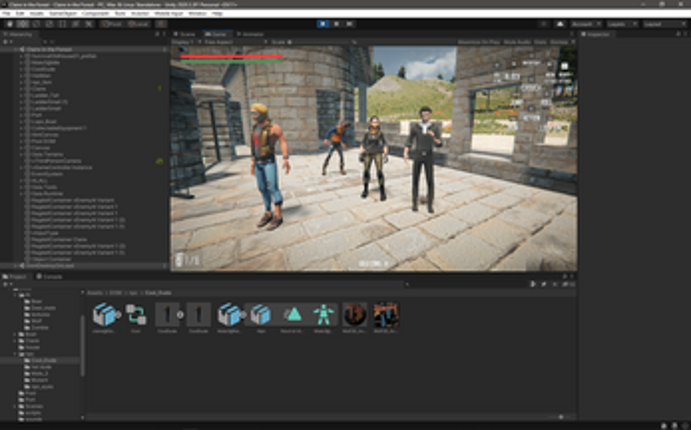Collapse the root scene in Hierarchy

coord(16,50)
